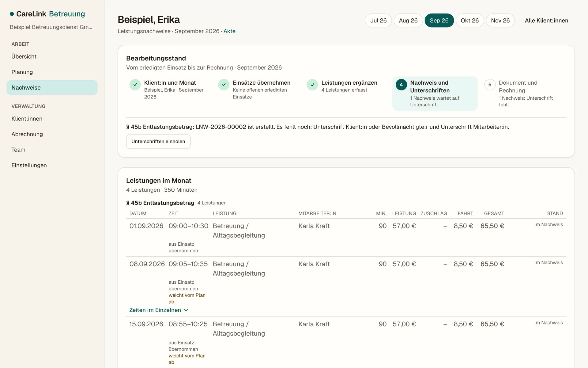The image size is (588, 368).
Task: Open Team in the sidebar
Action: click(x=52, y=150)
